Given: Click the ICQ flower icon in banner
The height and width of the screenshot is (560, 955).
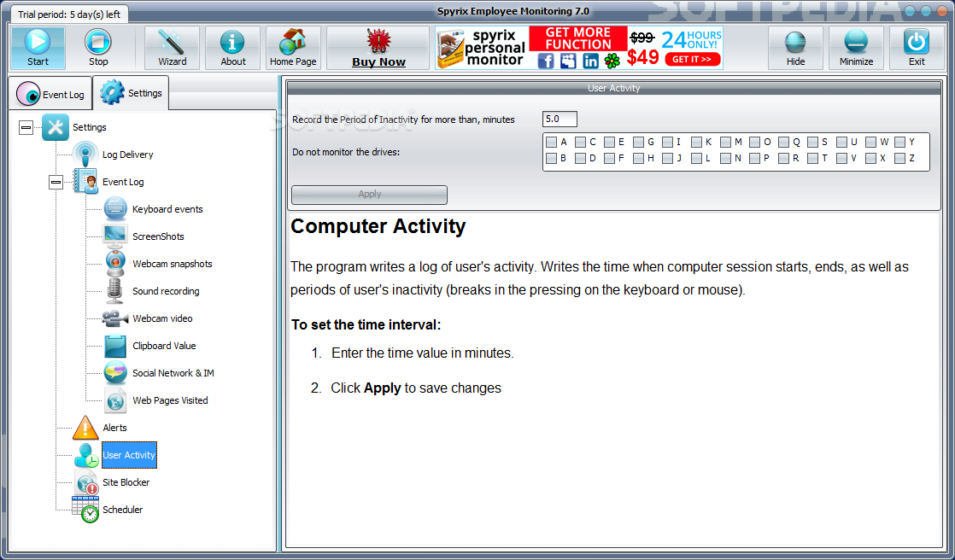Looking at the screenshot, I should pos(612,61).
